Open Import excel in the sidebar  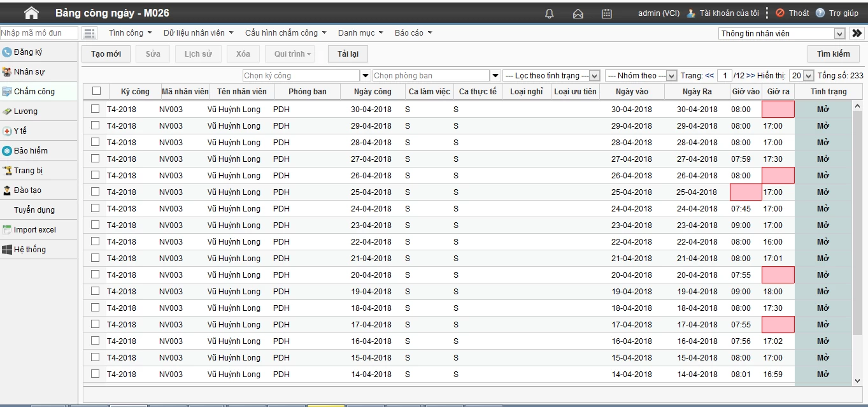[x=38, y=230]
